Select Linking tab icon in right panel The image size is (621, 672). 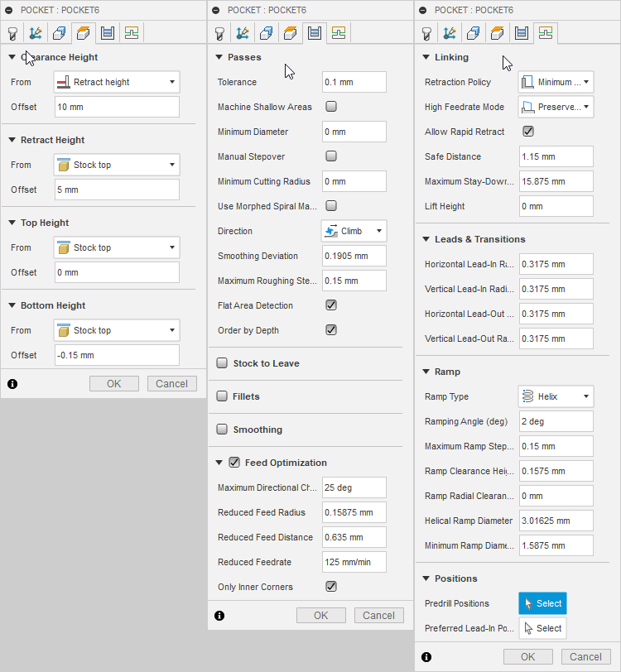(x=546, y=33)
